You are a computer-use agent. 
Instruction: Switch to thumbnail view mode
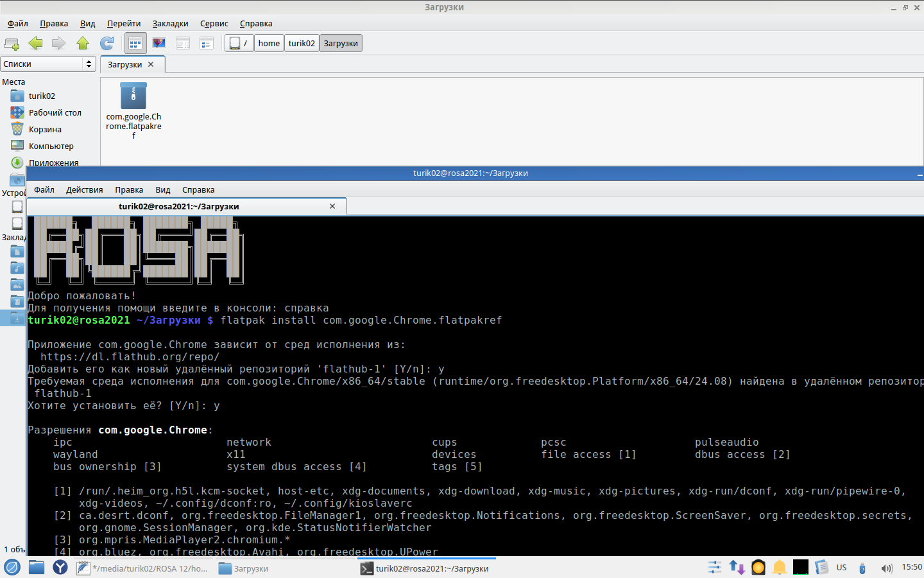[159, 44]
